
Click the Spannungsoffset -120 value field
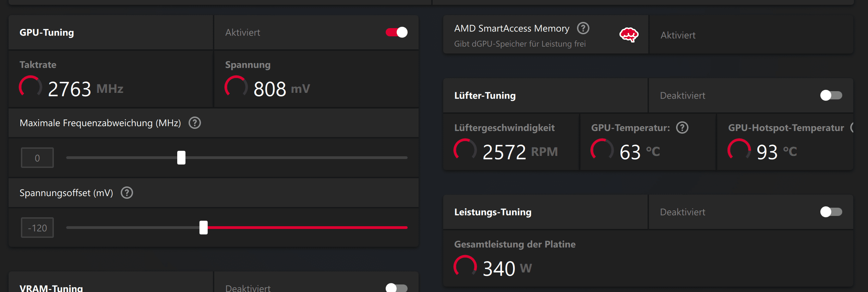pos(37,228)
